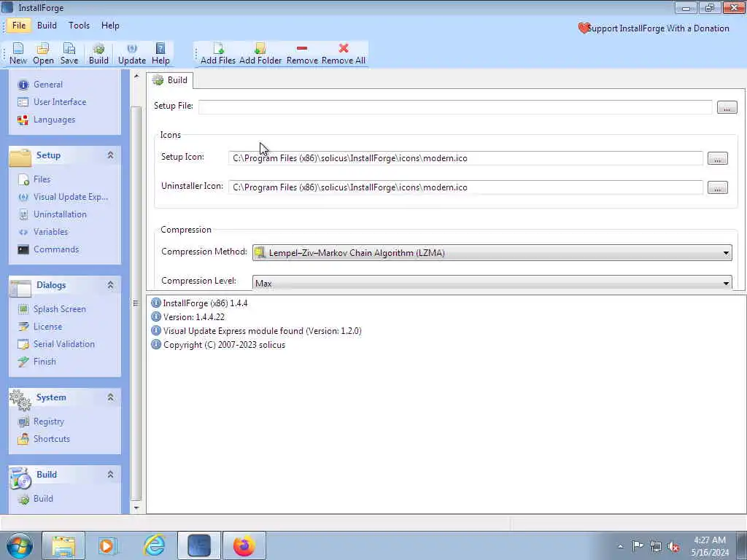Open the Help menu
The width and height of the screenshot is (747, 560).
110,26
